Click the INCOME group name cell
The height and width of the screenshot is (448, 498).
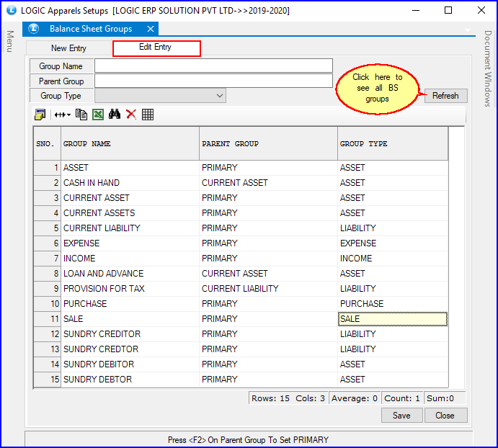130,259
